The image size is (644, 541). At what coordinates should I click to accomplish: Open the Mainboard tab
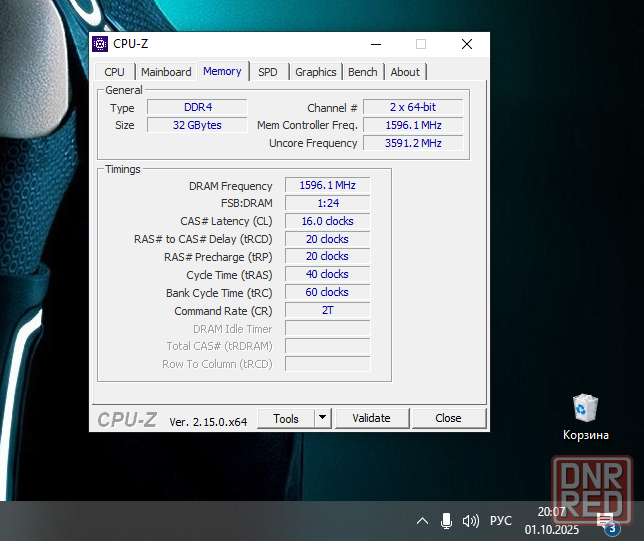point(166,72)
